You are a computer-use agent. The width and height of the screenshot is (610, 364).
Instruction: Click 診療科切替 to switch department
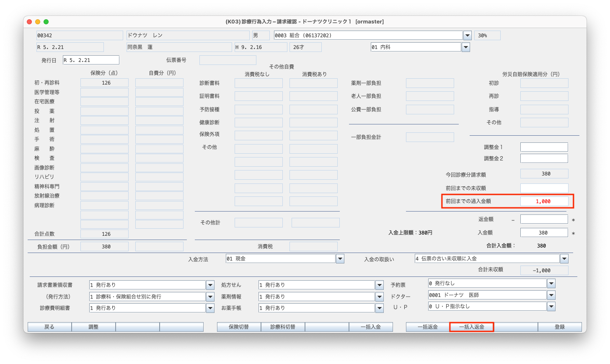coord(283,327)
